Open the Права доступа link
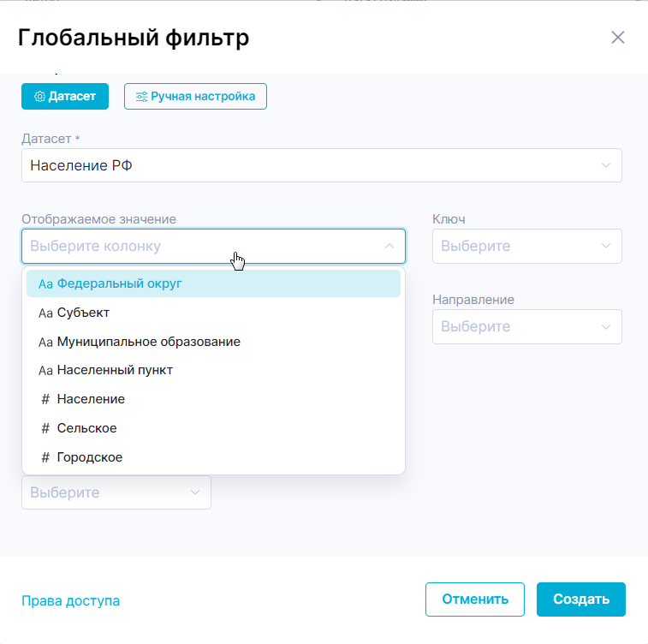 tap(70, 601)
